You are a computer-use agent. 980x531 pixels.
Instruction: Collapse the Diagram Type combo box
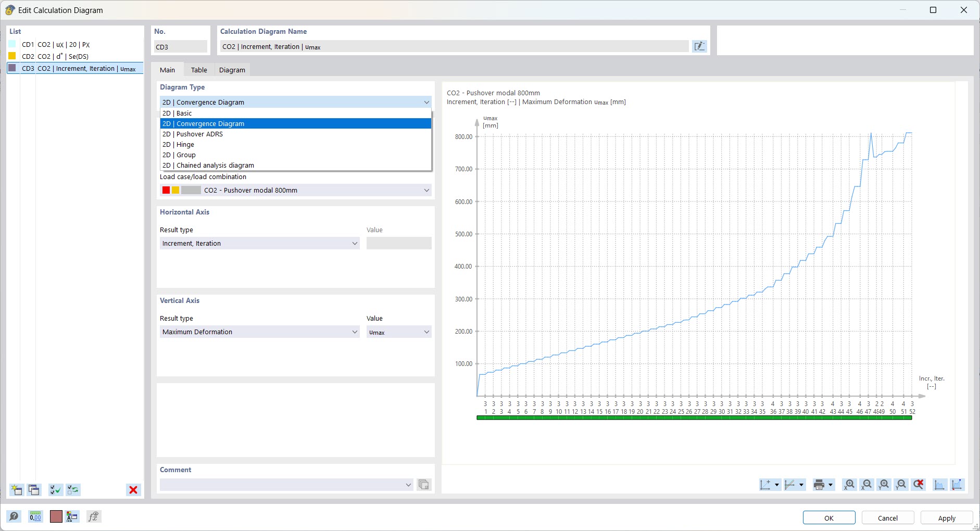click(426, 102)
